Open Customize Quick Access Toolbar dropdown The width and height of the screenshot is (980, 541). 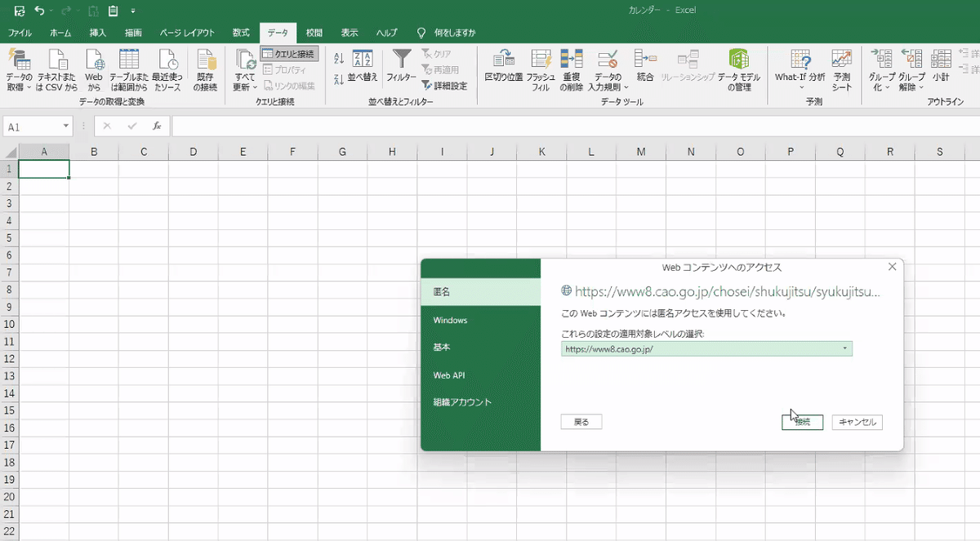[x=132, y=11]
